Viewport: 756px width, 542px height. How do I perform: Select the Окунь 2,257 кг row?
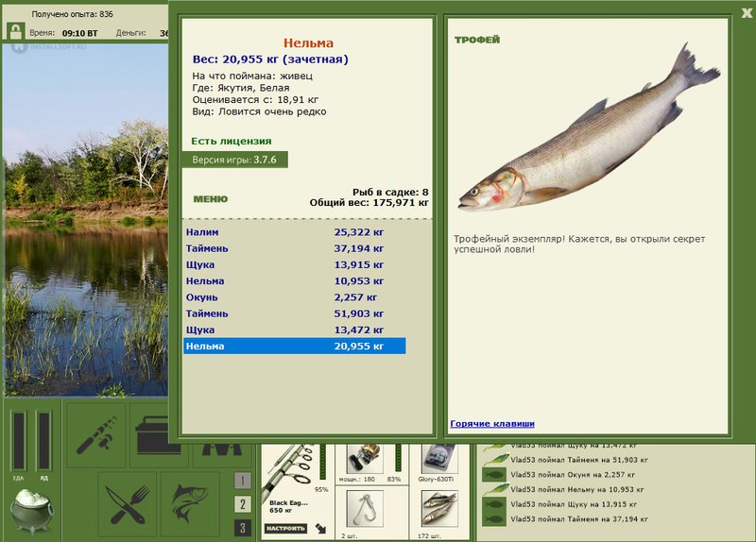pyautogui.click(x=295, y=297)
